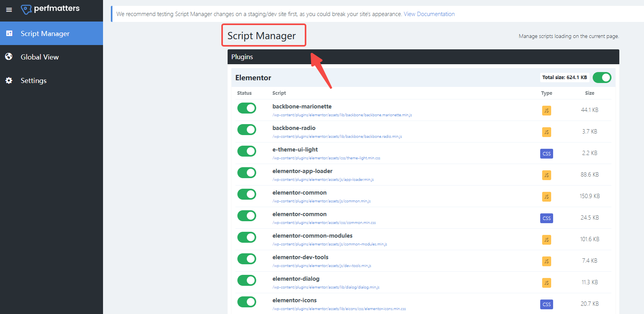
Task: Click the Settings gear icon
Action: coord(9,81)
